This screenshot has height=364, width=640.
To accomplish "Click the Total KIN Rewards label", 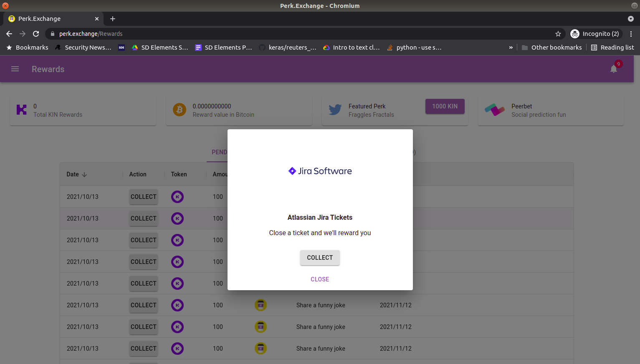I will click(x=58, y=115).
